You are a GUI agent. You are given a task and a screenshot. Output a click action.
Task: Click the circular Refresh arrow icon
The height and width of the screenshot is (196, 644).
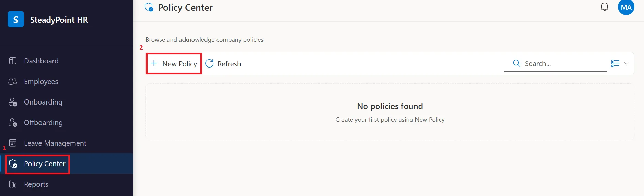[x=209, y=63]
